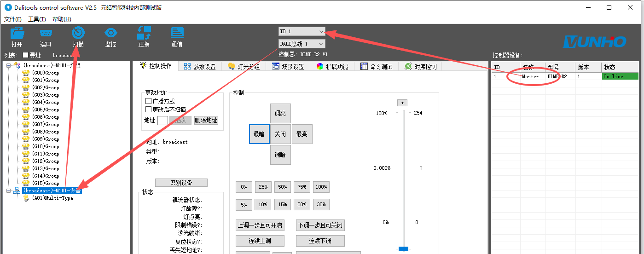The height and width of the screenshot is (254, 644).
Task: Open the DALI总线 1 dropdown
Action: click(302, 44)
